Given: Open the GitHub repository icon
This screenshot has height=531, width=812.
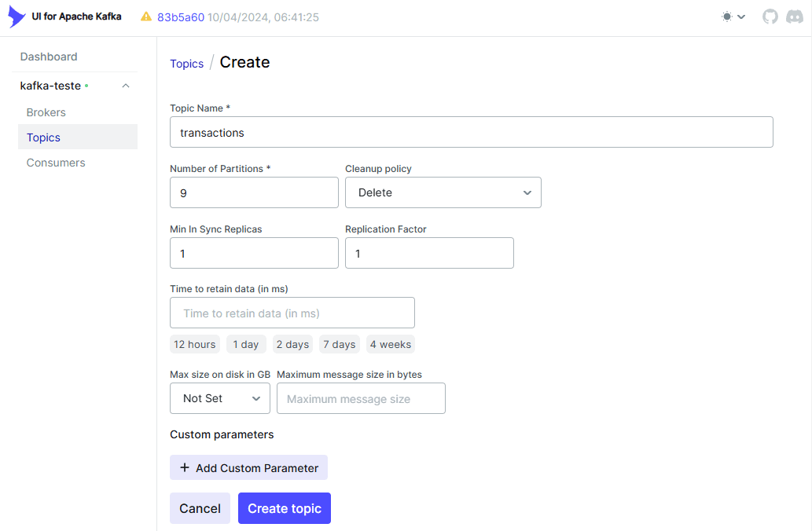Looking at the screenshot, I should click(x=770, y=16).
